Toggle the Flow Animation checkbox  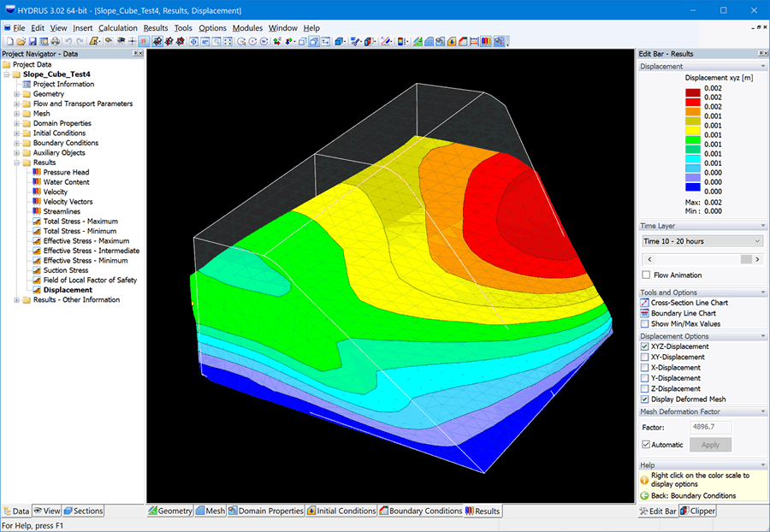(646, 275)
